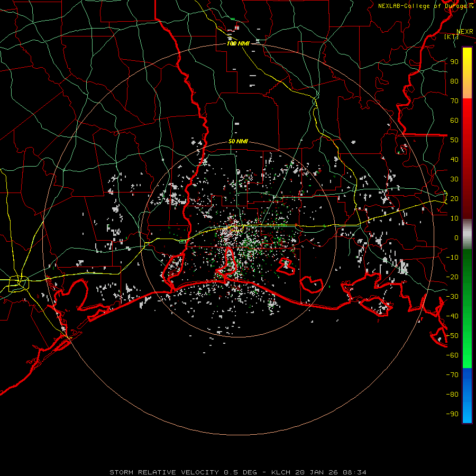The width and height of the screenshot is (476, 476).
Task: Click the -10 value on velocity scale
Action: coord(452,258)
